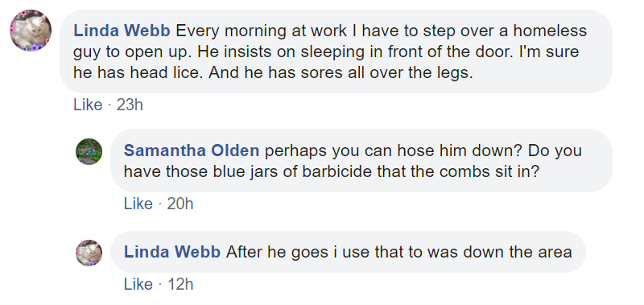Click the top comment about the homeless guy
Image resolution: width=644 pixels, height=305 pixels.
pos(336,52)
